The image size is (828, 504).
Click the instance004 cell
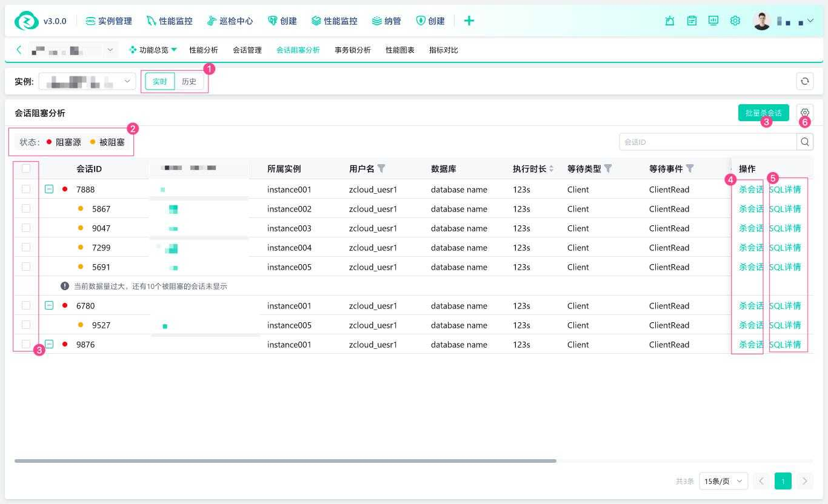pyautogui.click(x=289, y=247)
